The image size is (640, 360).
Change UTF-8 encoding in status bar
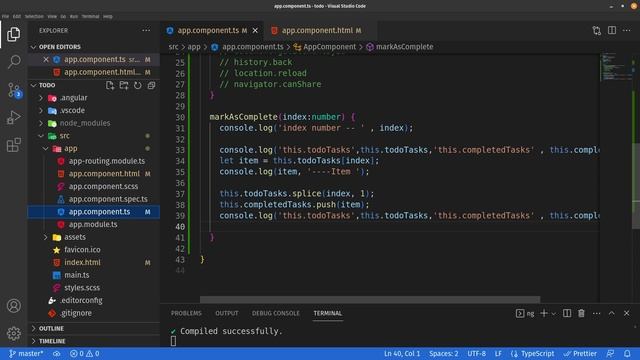click(x=476, y=353)
